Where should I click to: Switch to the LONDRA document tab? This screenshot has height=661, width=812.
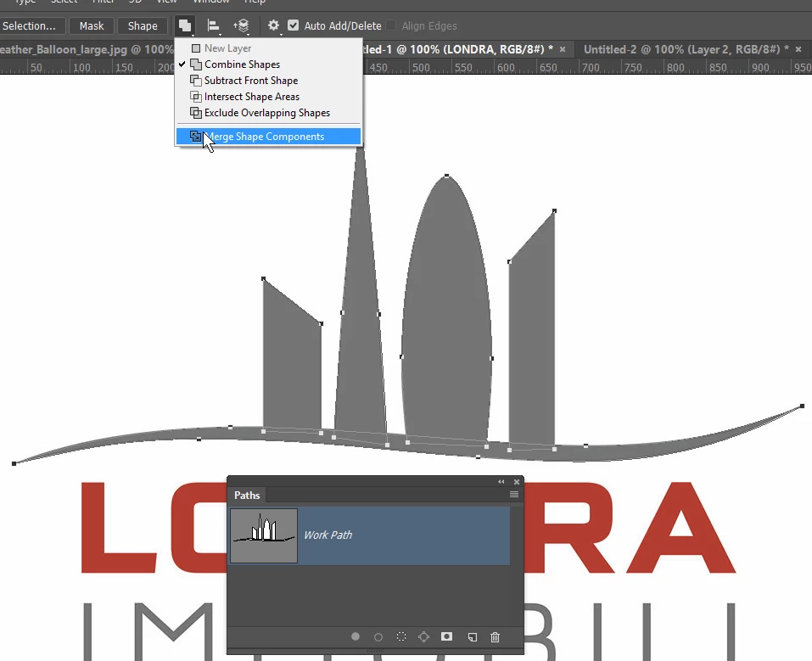pyautogui.click(x=458, y=49)
